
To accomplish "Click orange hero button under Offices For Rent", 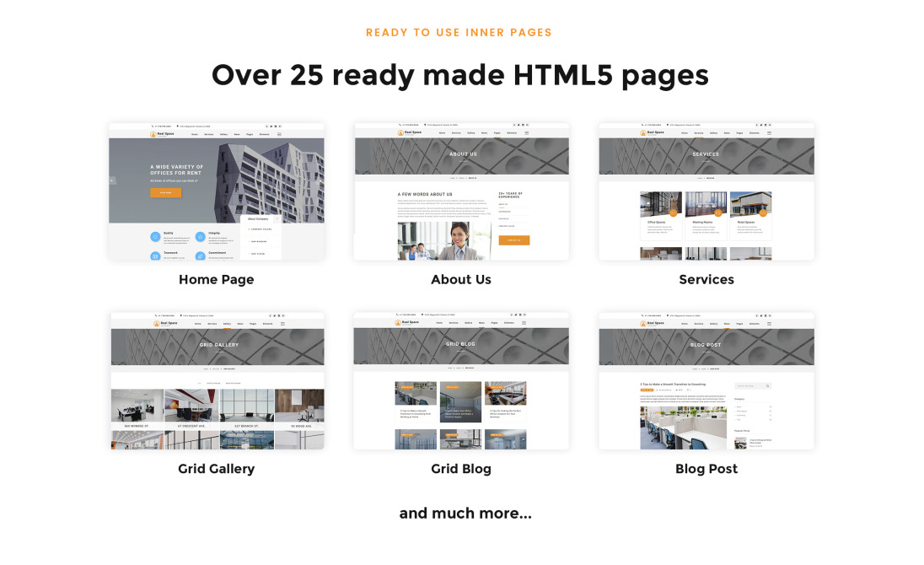I will coord(165,193).
